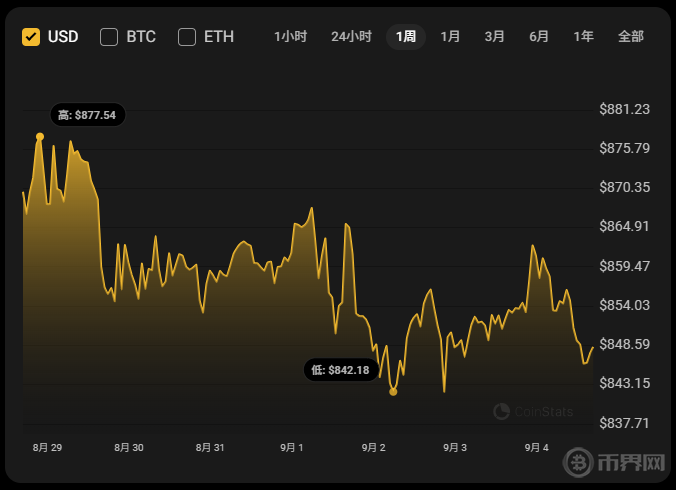Enable the BTC currency checkbox
This screenshot has height=490, width=676.
(109, 37)
